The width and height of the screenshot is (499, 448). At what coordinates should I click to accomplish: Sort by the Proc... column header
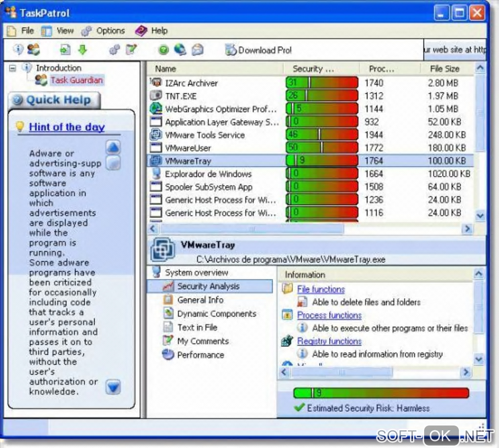390,69
